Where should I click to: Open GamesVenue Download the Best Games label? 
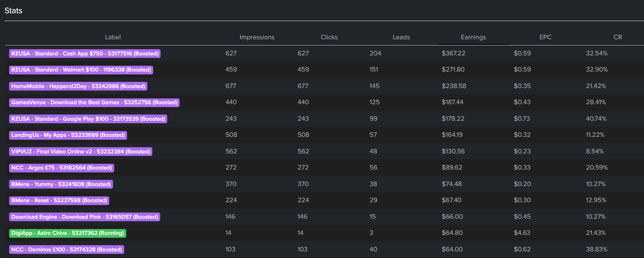[94, 103]
